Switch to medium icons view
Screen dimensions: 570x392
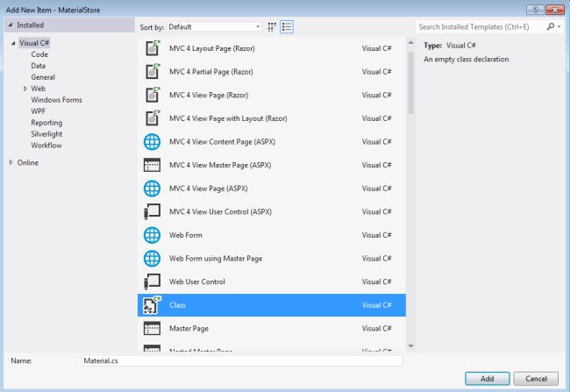272,27
